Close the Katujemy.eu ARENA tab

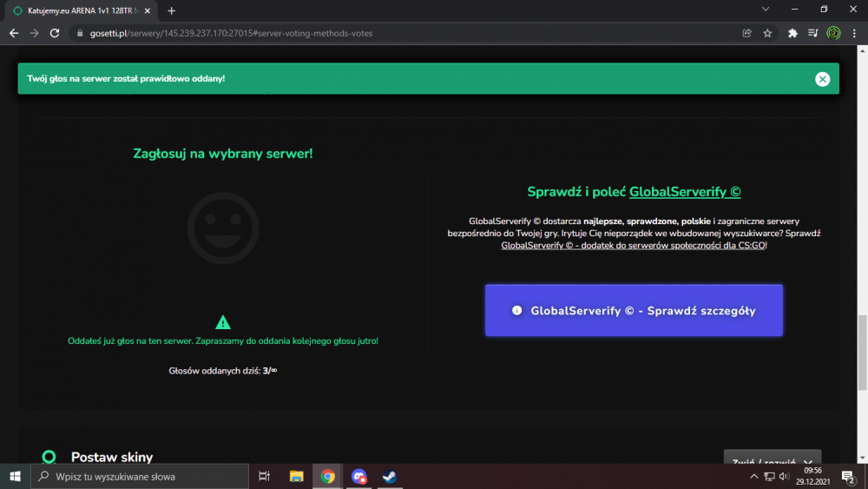[148, 10]
